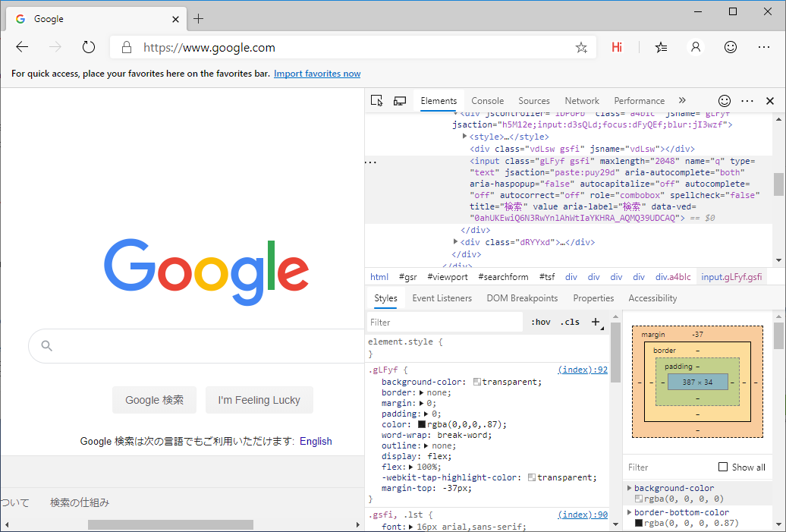
Task: Expand the div class dRYYxd node
Action: pos(455,242)
